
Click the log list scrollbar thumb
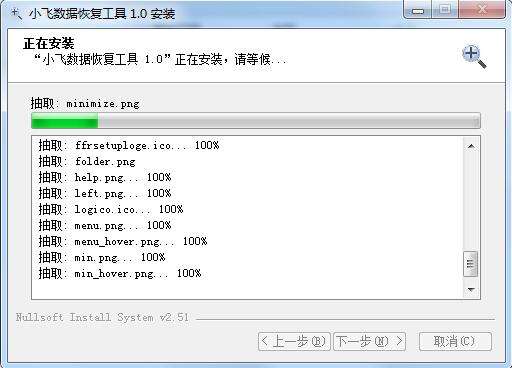tap(471, 264)
